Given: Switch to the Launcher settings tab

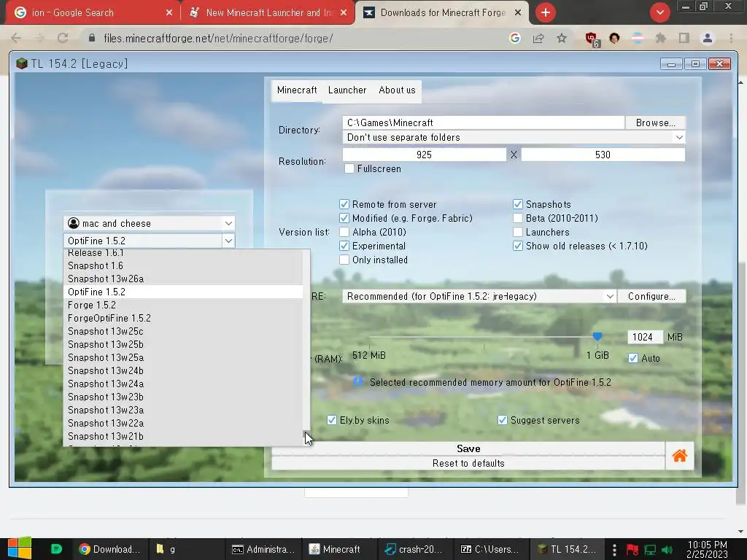Looking at the screenshot, I should tap(347, 90).
